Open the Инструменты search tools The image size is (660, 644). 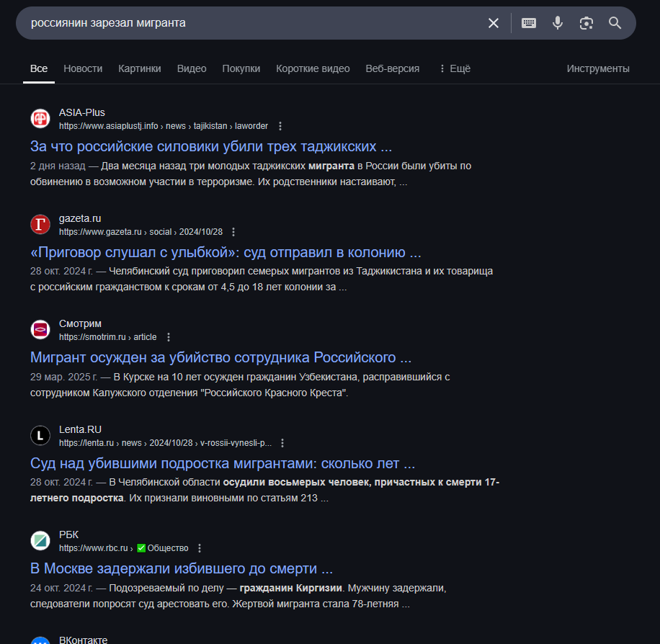click(x=598, y=68)
